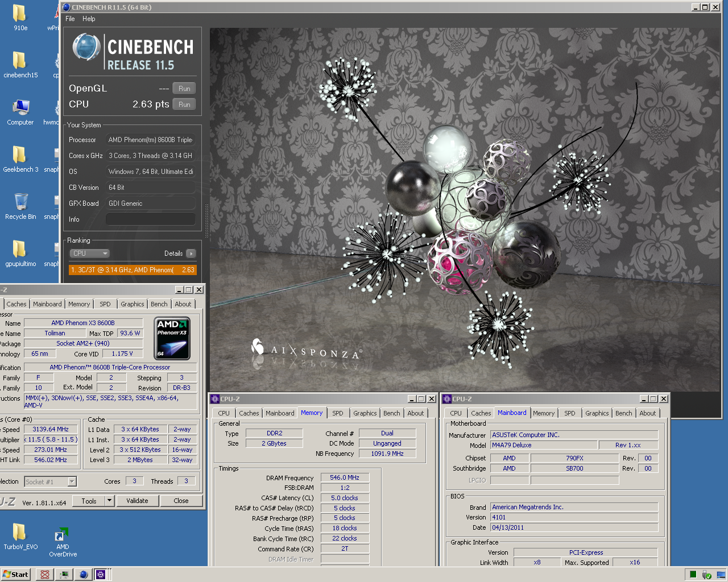Open the CPU ranking type dropdown
This screenshot has height=582, width=728.
click(89, 253)
